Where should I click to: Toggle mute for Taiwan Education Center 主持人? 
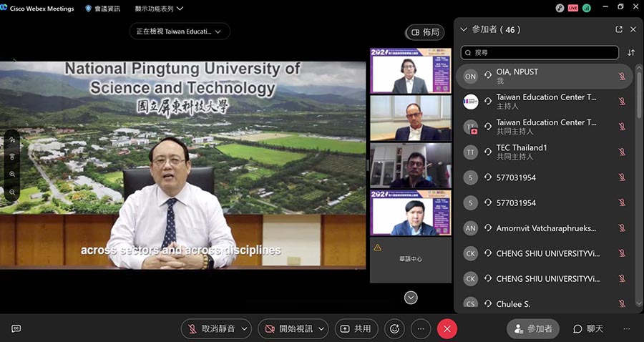pos(622,102)
